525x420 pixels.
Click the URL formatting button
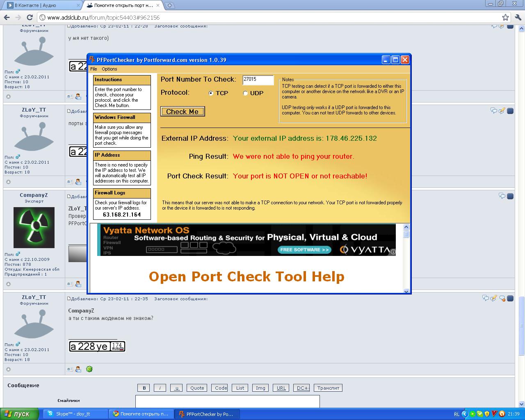click(281, 388)
